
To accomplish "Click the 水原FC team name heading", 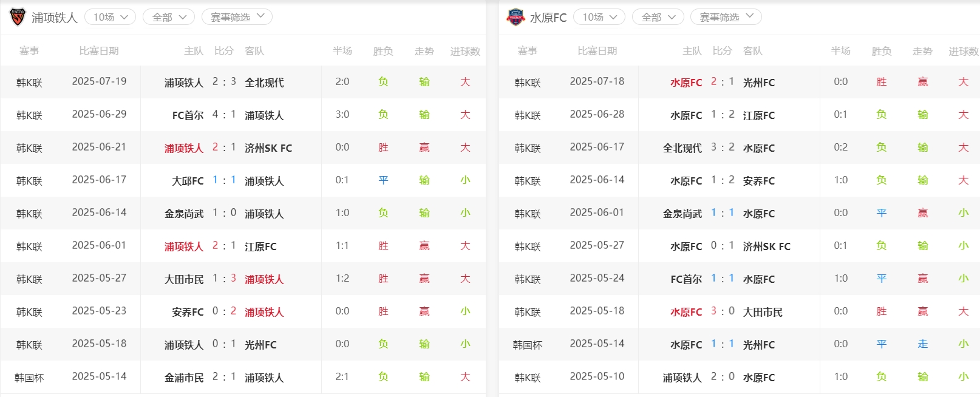I will point(548,18).
